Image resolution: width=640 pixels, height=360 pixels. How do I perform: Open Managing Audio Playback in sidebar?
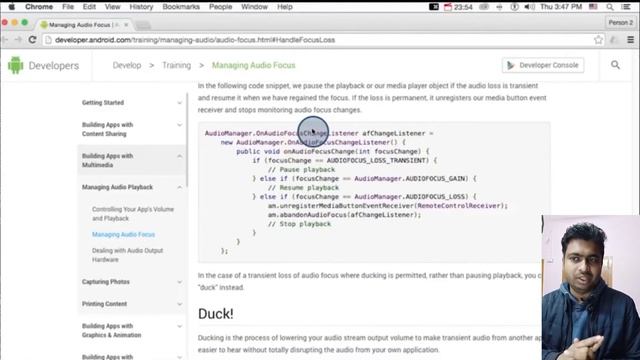[x=118, y=187]
